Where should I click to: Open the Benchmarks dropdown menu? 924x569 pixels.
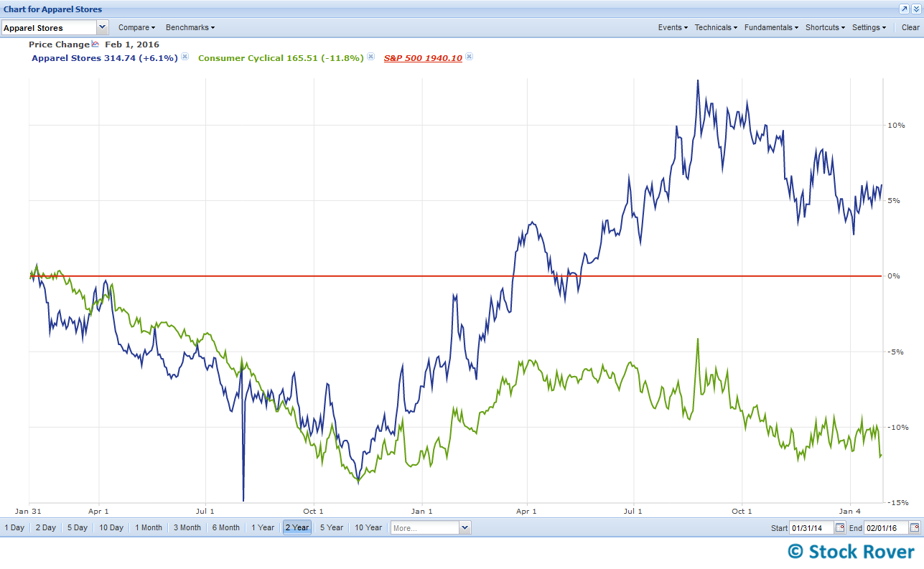point(190,27)
